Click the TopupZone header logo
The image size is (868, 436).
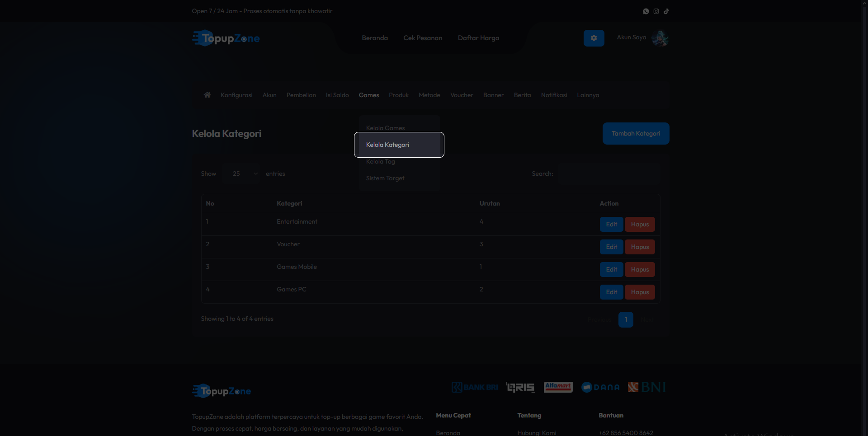coord(226,38)
